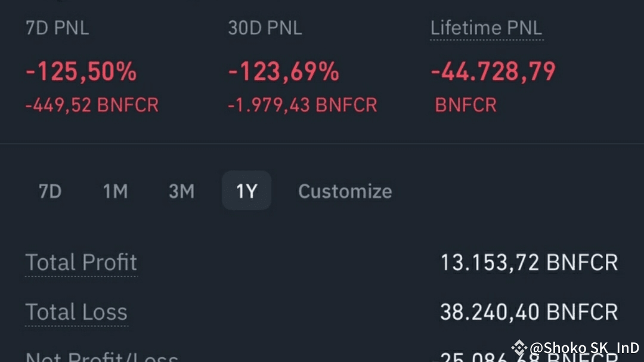Screen dimensions: 644x362
Task: Open the Customize date range option
Action: pos(345,191)
